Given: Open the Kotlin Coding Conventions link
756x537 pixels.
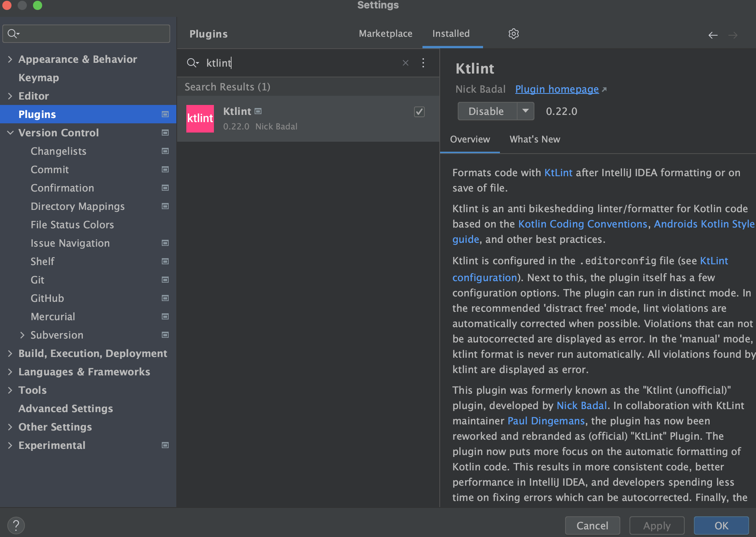Looking at the screenshot, I should (582, 224).
